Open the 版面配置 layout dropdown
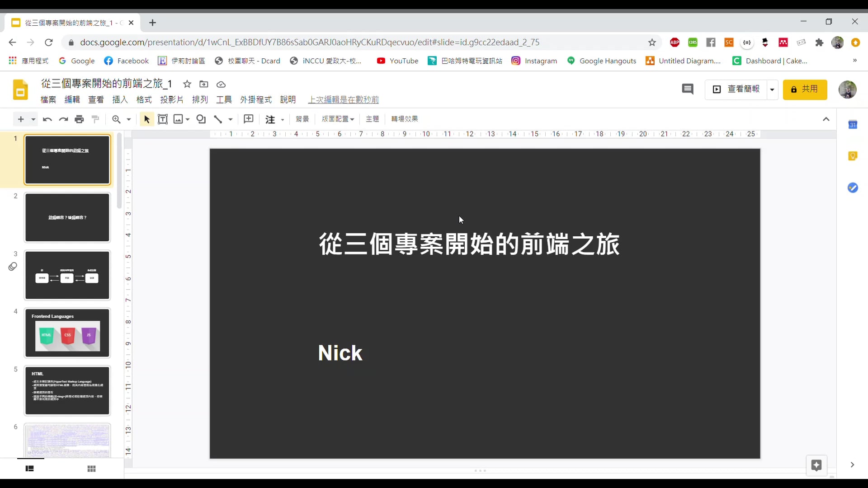 click(x=338, y=119)
